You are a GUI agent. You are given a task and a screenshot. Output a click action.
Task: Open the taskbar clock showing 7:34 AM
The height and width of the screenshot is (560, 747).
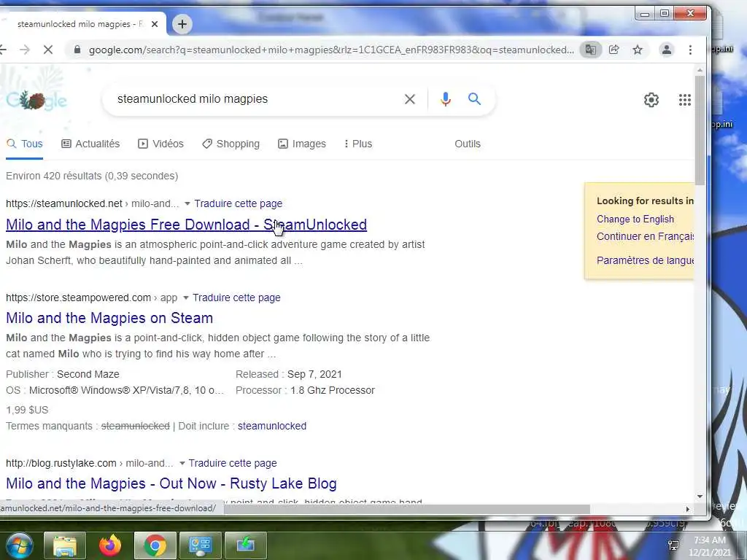(709, 546)
